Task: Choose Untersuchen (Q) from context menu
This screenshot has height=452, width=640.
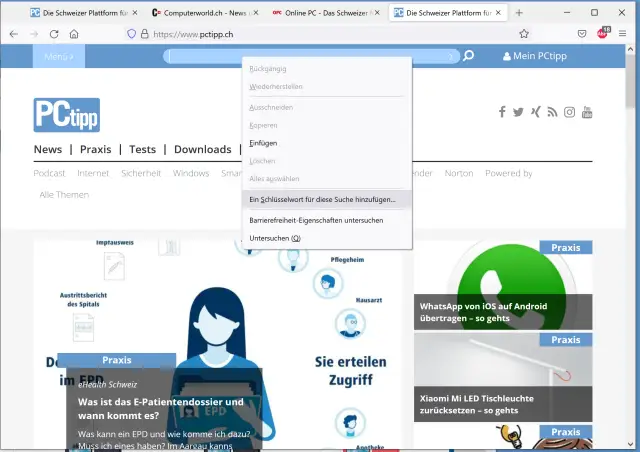Action: pos(275,238)
